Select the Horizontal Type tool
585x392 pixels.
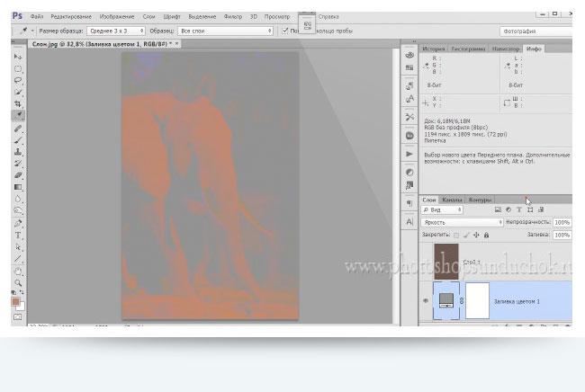(x=18, y=236)
